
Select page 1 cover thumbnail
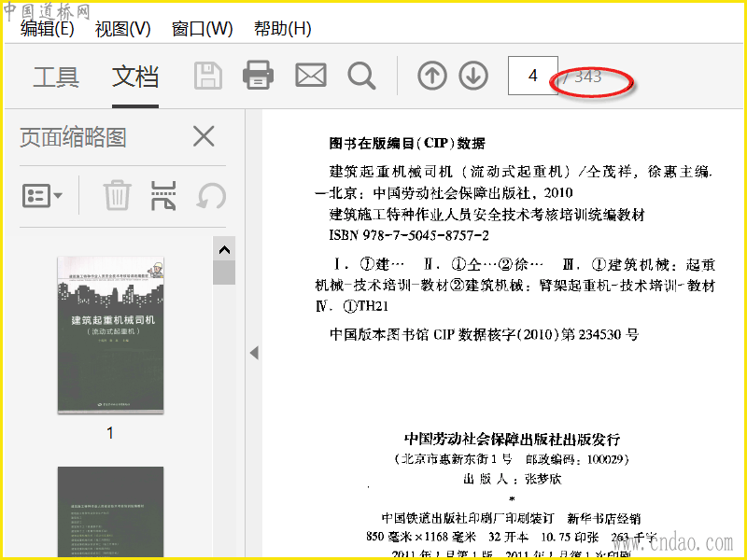pos(110,335)
